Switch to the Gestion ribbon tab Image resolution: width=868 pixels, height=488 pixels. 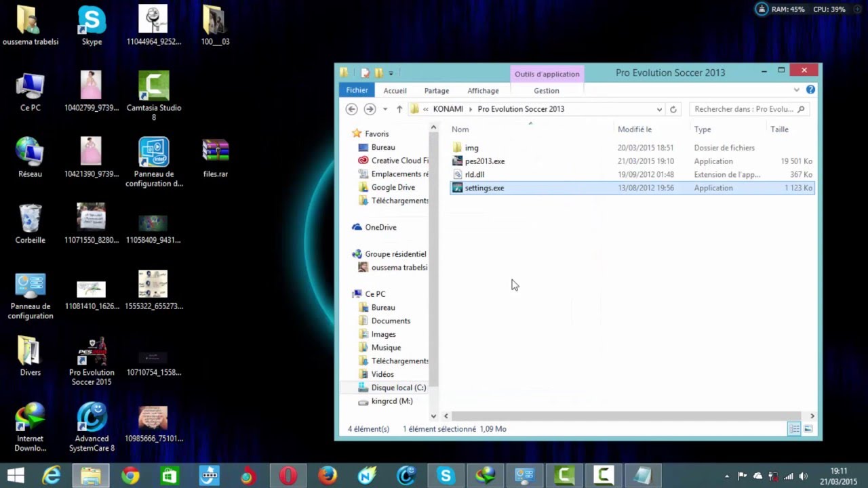pos(547,91)
